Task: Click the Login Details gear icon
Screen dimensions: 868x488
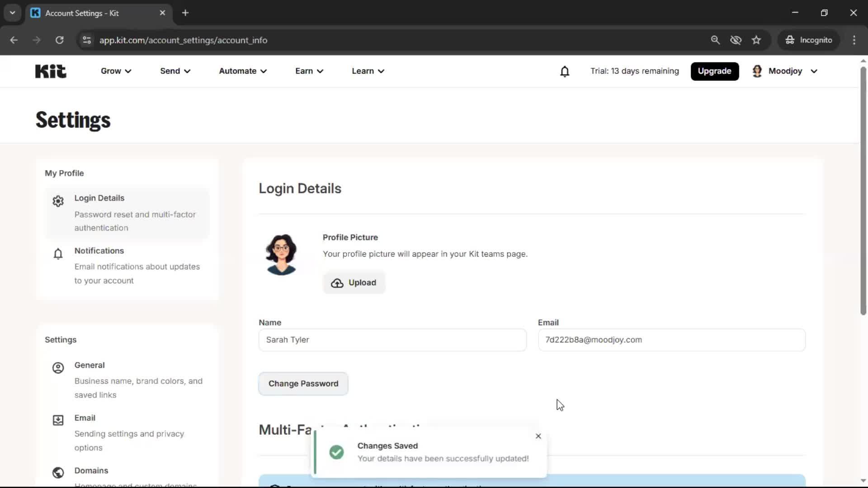Action: [x=58, y=201]
